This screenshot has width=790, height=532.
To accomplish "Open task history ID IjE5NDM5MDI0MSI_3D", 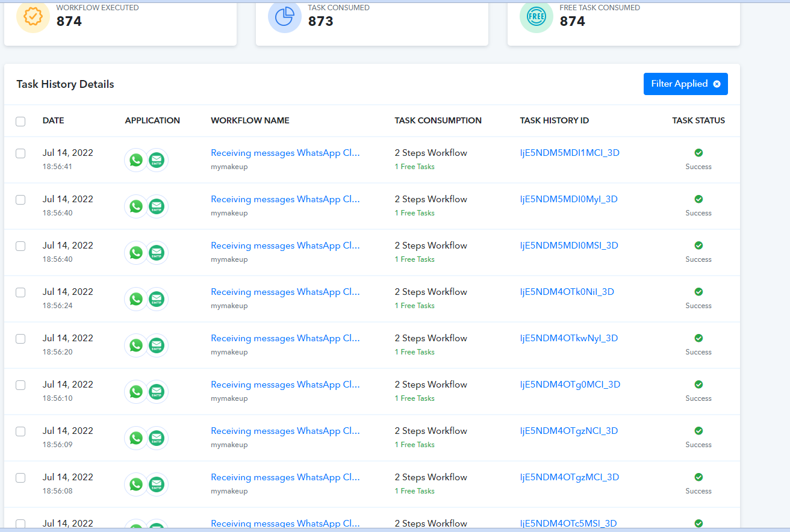I will click(569, 246).
